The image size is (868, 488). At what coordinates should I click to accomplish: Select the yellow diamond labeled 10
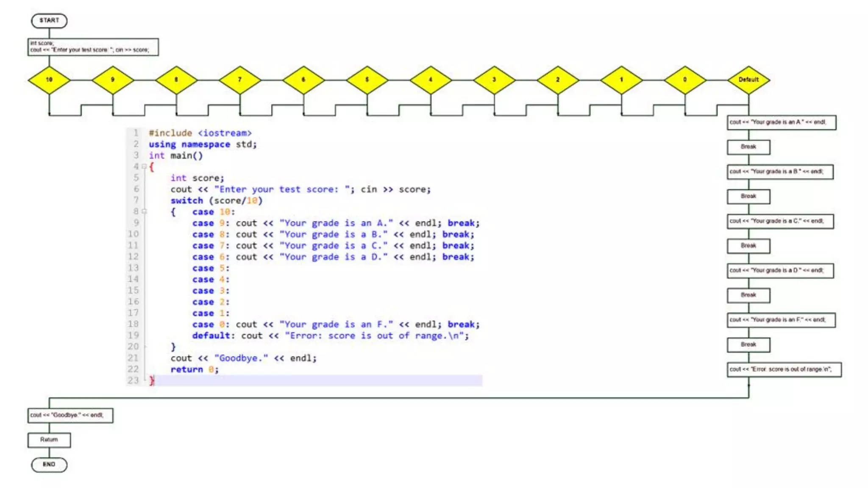(49, 80)
